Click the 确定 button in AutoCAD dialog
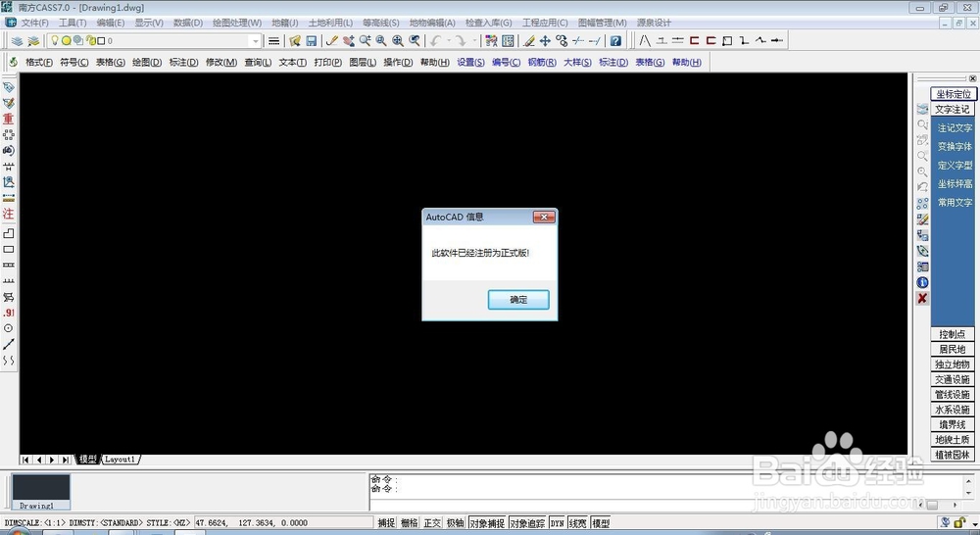The image size is (980, 535). pos(518,300)
